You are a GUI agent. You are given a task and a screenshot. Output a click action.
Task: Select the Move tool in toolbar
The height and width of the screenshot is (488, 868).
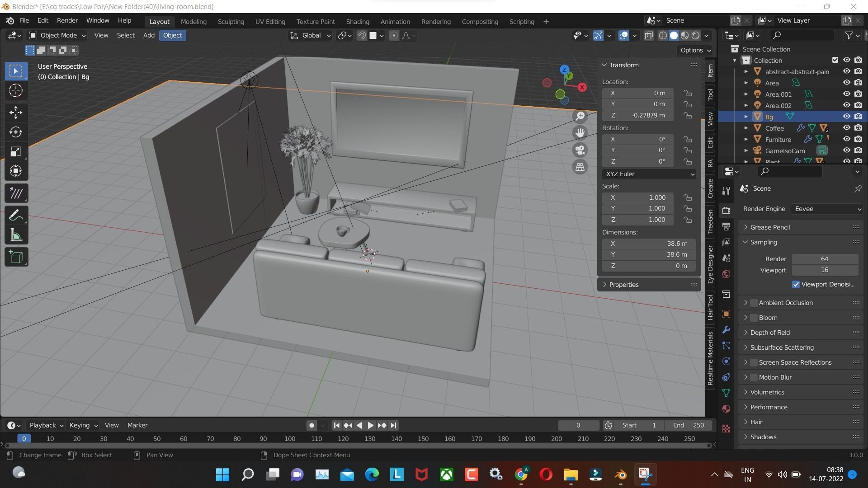[x=16, y=112]
